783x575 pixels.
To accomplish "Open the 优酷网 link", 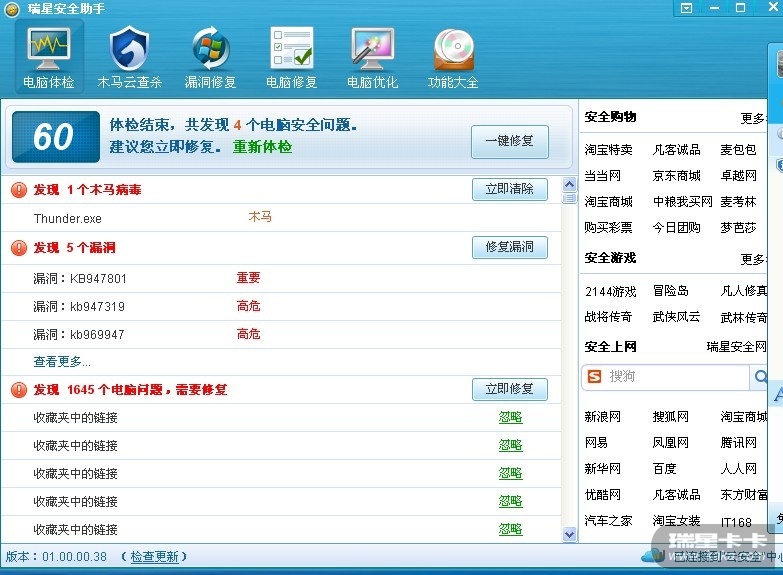I will [x=602, y=495].
